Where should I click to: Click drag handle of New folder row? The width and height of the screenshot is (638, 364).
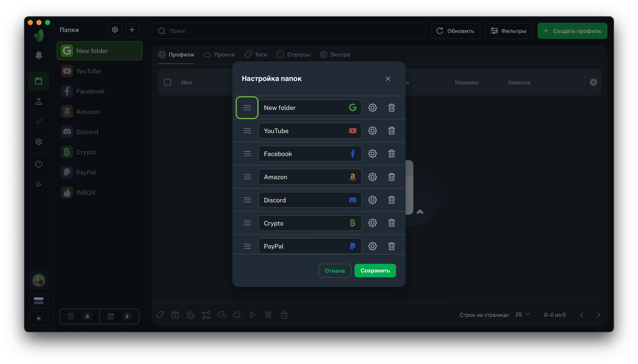click(x=247, y=108)
